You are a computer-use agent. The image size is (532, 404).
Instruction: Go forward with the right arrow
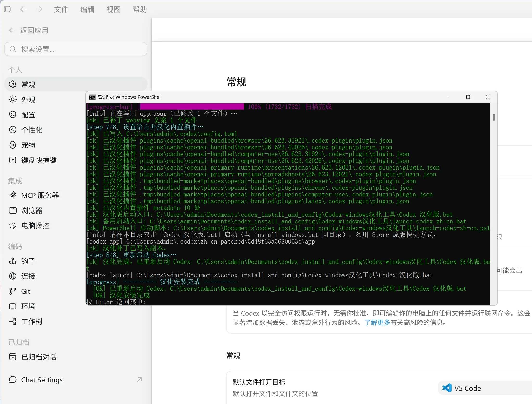click(x=39, y=9)
